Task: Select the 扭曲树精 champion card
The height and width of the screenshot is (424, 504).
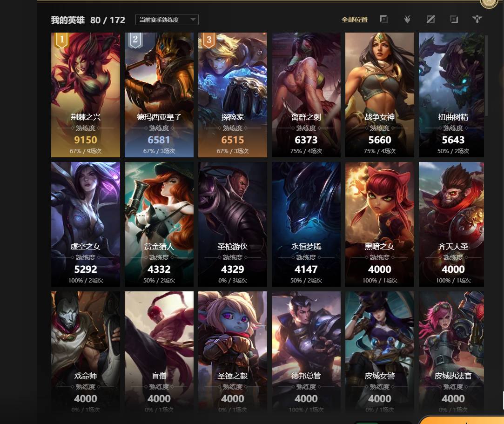Action: click(x=451, y=95)
